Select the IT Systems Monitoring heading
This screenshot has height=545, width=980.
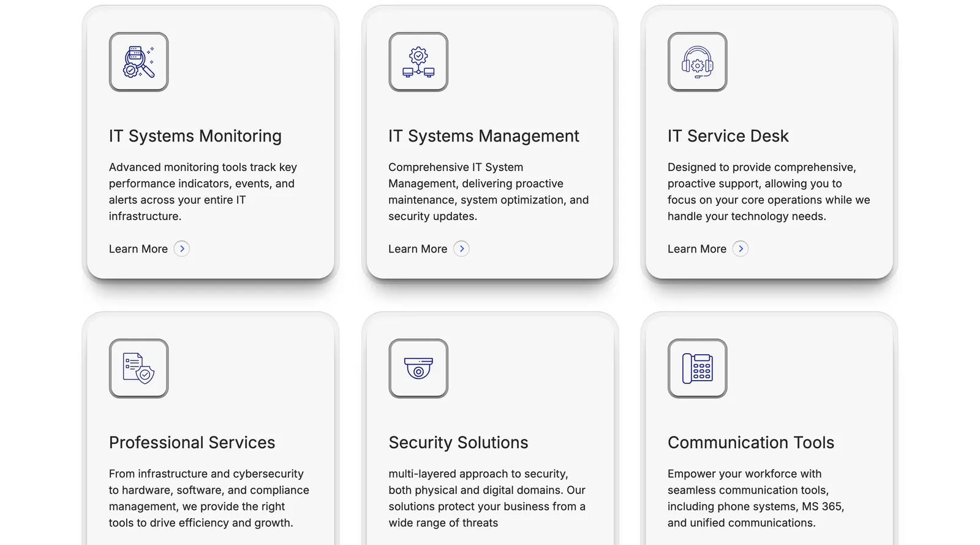[195, 136]
